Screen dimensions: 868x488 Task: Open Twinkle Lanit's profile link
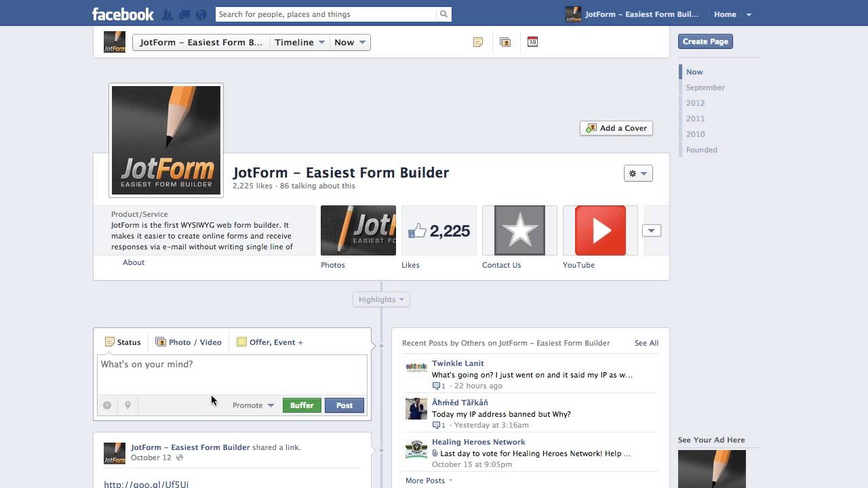click(x=458, y=363)
